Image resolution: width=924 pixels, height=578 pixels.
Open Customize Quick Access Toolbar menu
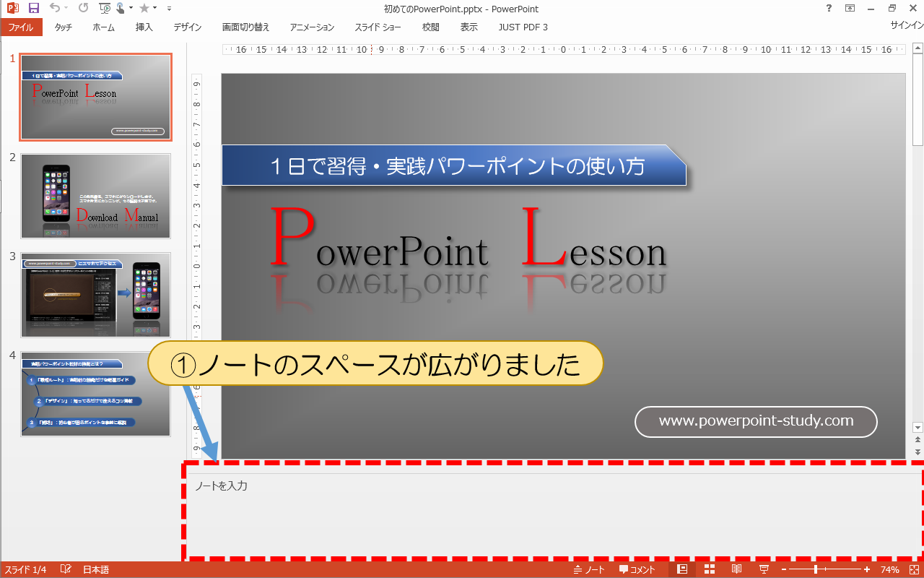pos(169,9)
